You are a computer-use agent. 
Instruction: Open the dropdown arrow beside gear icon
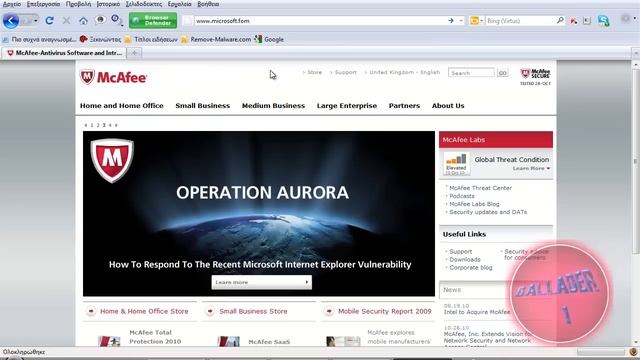pos(634,19)
